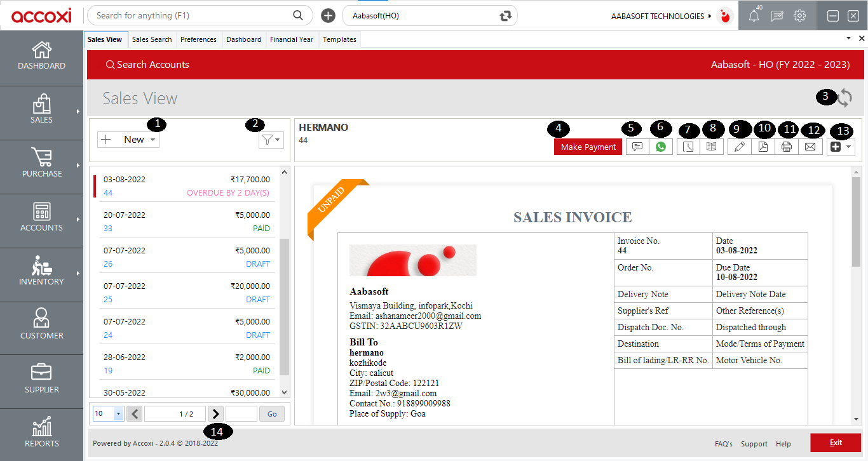
Task: Click the page number entry box
Action: click(x=241, y=414)
